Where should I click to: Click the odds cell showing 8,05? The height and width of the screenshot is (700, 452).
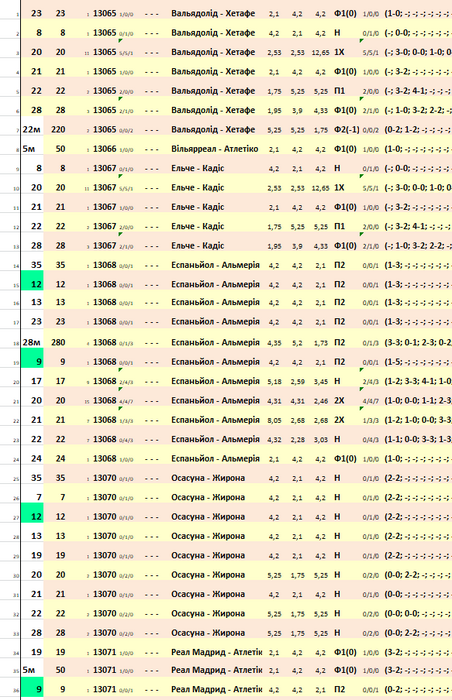(x=274, y=420)
